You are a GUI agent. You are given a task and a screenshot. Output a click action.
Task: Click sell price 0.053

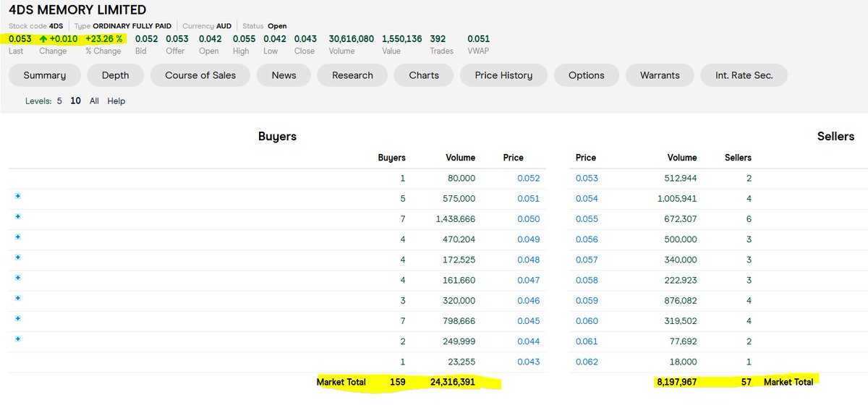pos(587,178)
